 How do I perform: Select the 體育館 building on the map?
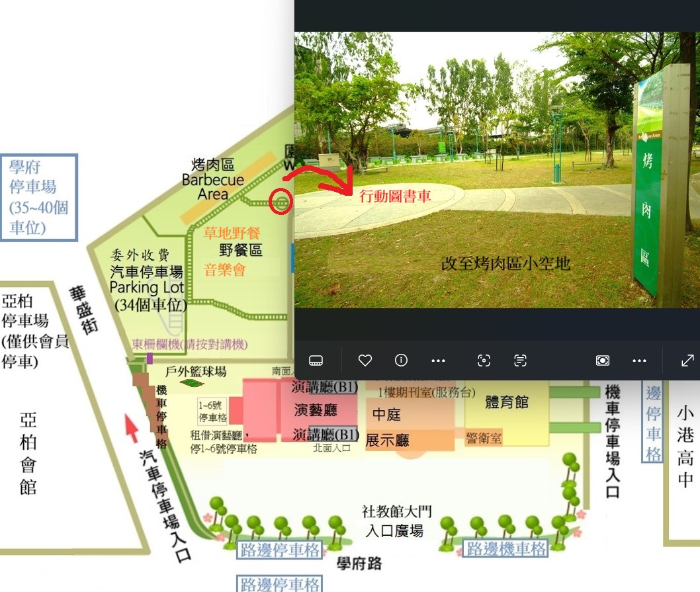[506, 402]
